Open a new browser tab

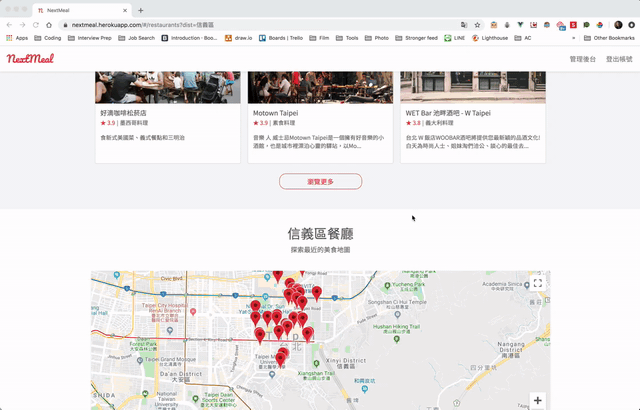point(140,10)
